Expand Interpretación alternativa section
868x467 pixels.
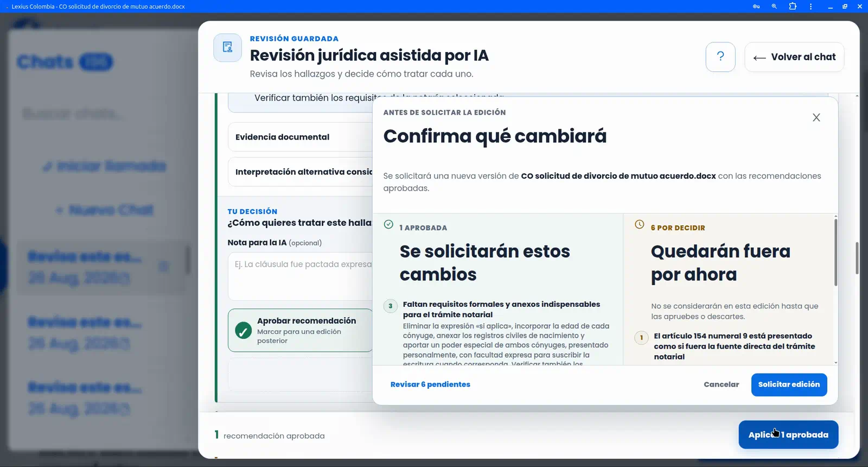[301, 172]
